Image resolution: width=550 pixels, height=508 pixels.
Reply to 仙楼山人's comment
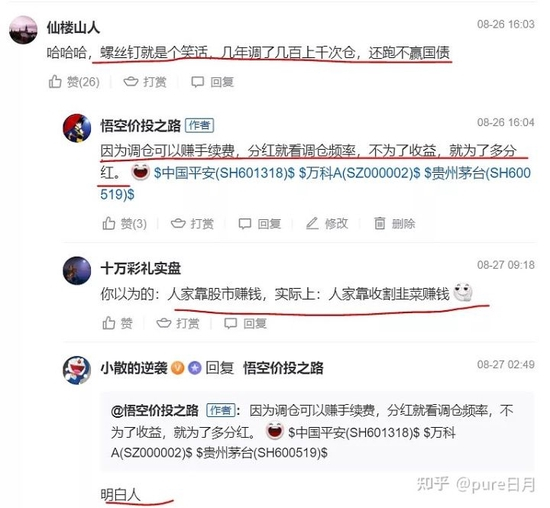[x=213, y=82]
